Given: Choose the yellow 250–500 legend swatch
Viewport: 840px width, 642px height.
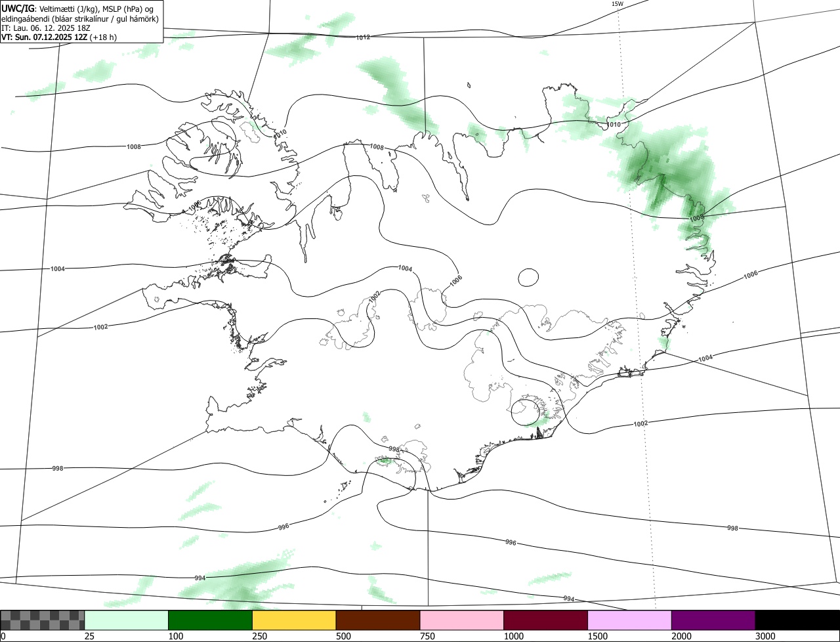Looking at the screenshot, I should click(294, 620).
